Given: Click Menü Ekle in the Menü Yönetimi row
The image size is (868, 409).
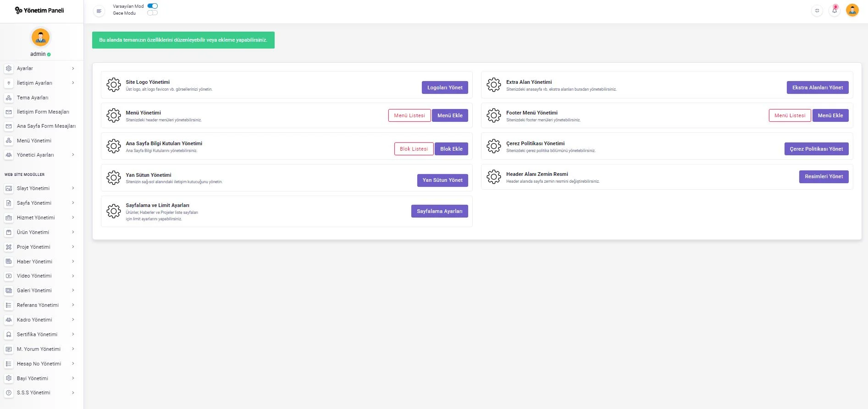Looking at the screenshot, I should (x=450, y=115).
